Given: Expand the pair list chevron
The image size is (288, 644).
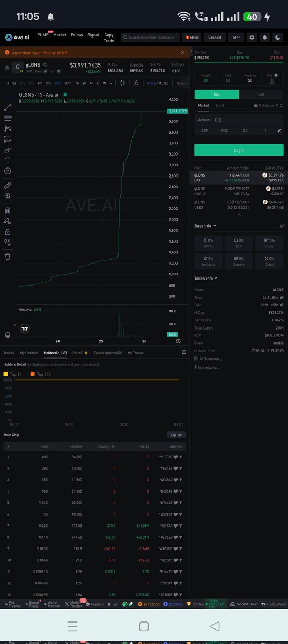Looking at the screenshot, I should [x=239, y=214].
